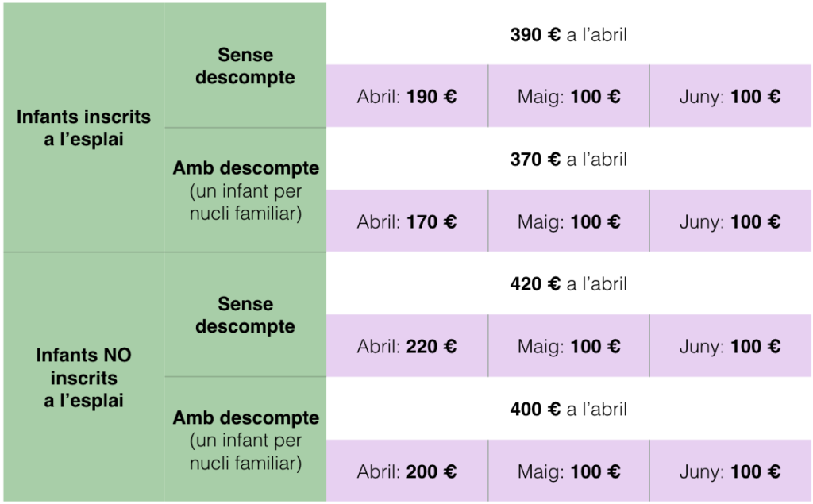Click the 'Infants NO inscrits a l'esplai' cell
813x504 pixels.
(84, 377)
